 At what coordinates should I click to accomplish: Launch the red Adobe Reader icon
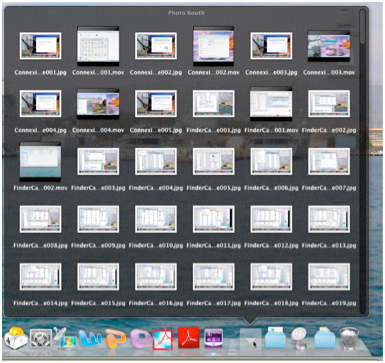click(189, 338)
